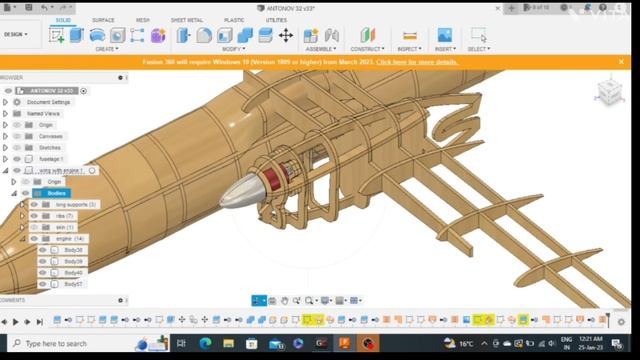
Task: Open the DESIGN workspace dropdown
Action: tap(16, 34)
